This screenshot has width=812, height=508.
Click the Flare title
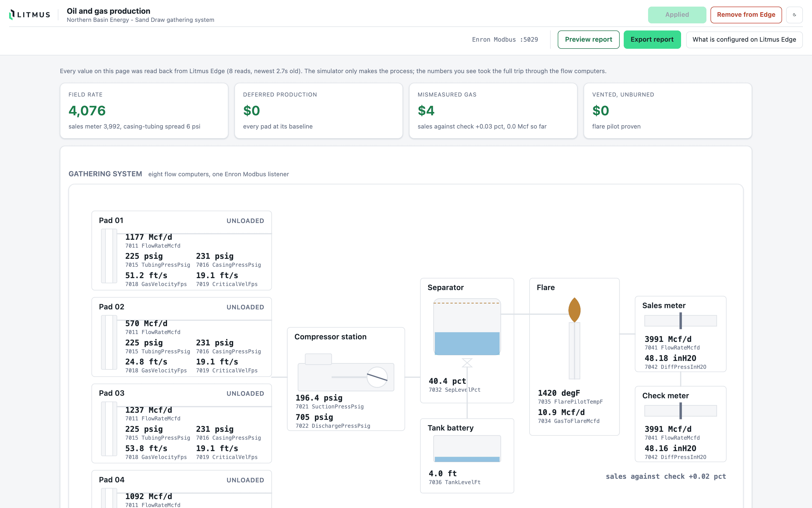(x=546, y=288)
